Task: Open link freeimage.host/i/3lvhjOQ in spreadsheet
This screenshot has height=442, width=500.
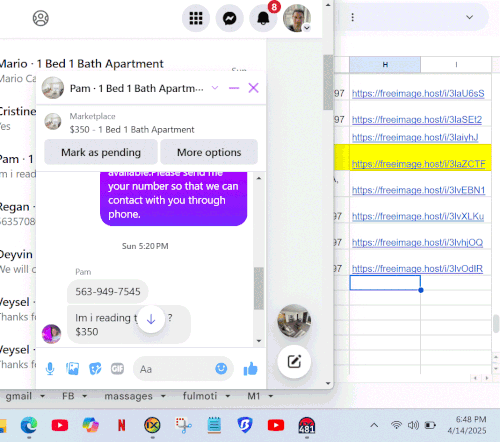Action: click(417, 242)
